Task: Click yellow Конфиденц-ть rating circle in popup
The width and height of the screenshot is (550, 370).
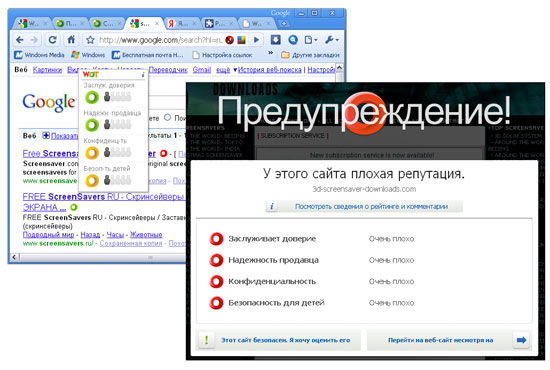Action: (x=92, y=153)
